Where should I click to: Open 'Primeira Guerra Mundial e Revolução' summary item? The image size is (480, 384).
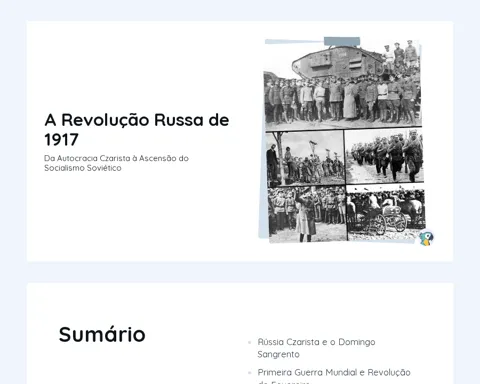[334, 372]
